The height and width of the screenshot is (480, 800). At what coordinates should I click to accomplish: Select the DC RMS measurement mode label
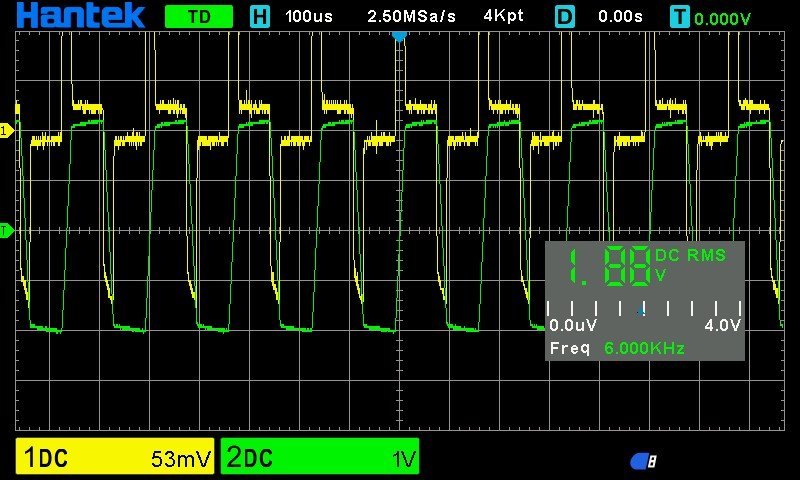point(691,256)
